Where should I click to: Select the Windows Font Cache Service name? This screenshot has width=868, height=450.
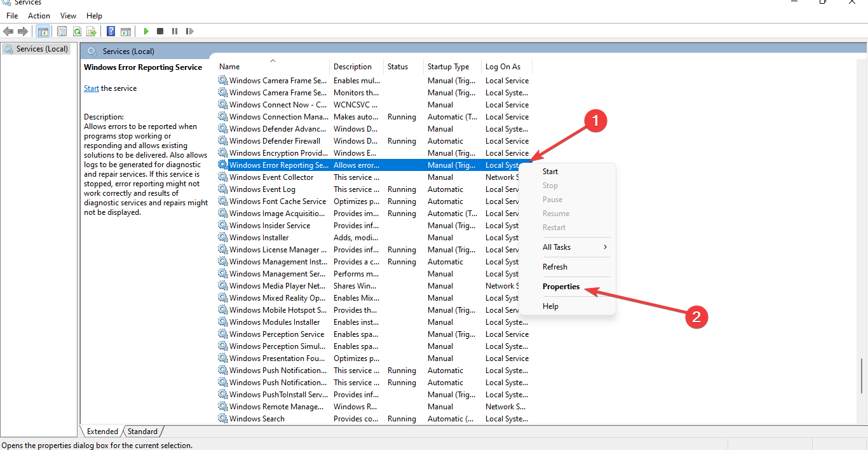278,201
